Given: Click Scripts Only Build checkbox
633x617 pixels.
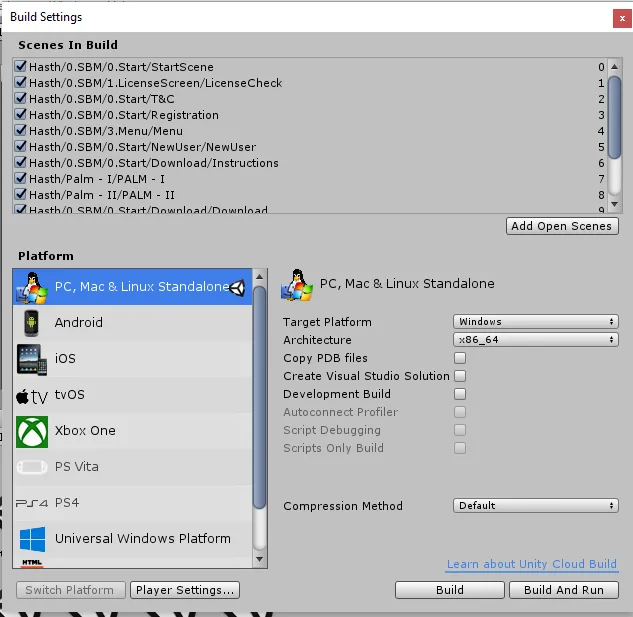Looking at the screenshot, I should coord(460,448).
